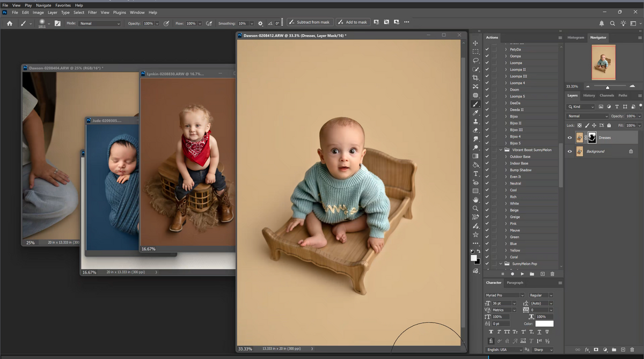Select the Clone Stamp tool
Image resolution: width=644 pixels, height=359 pixels.
[x=475, y=121]
